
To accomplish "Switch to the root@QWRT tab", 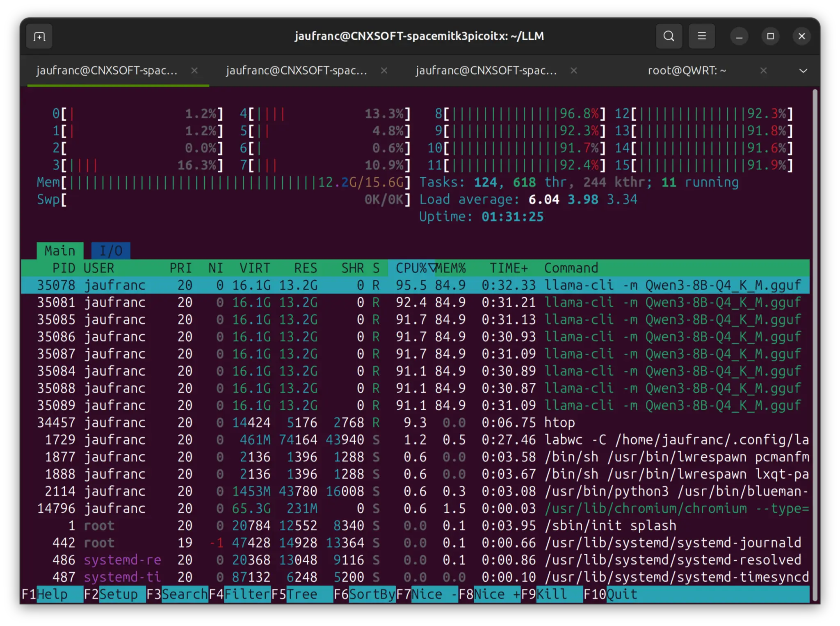I will 687,71.
